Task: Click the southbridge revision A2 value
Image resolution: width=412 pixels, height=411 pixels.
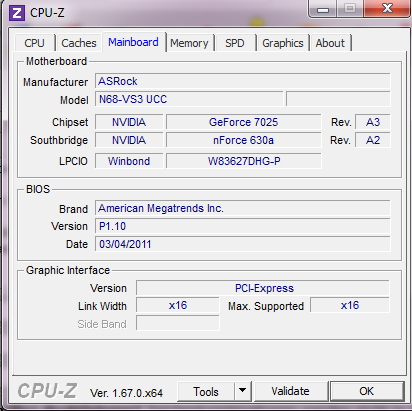Action: click(373, 140)
